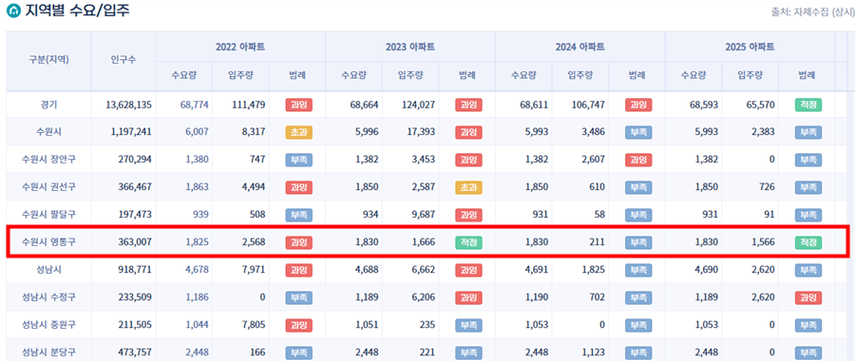Select the 6,206 move-in value

click(x=424, y=297)
